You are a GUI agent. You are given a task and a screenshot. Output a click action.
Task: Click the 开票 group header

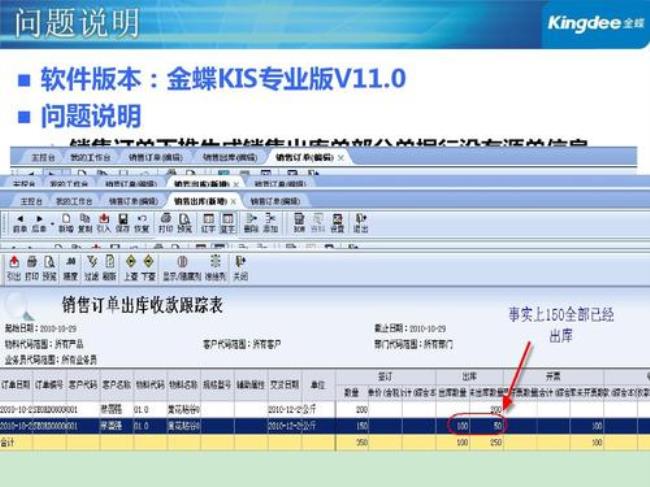[553, 376]
